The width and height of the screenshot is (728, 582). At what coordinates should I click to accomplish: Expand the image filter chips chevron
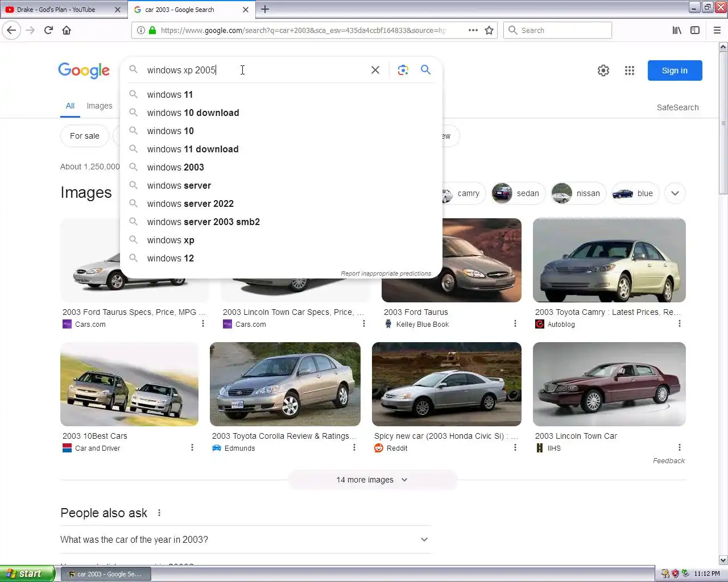click(x=675, y=193)
